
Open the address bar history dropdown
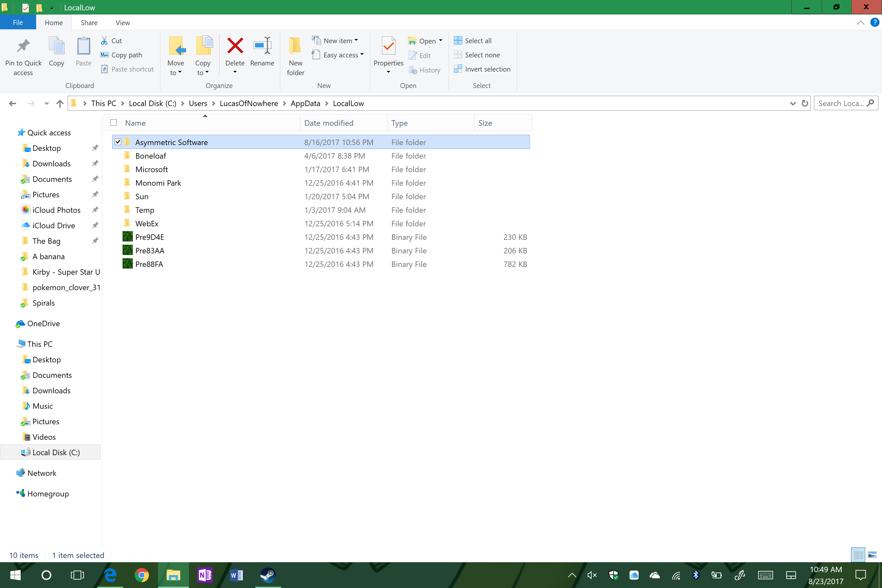coord(792,103)
